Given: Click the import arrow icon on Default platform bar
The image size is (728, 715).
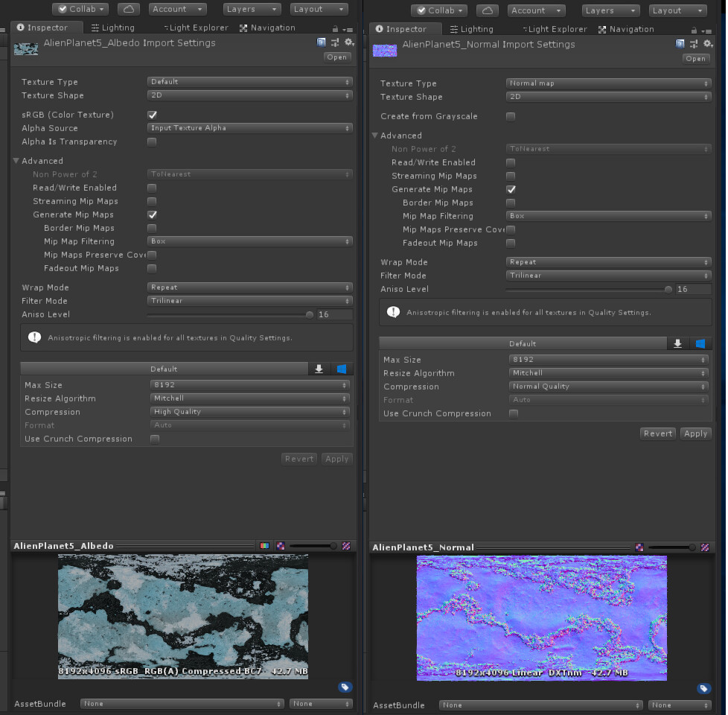Looking at the screenshot, I should [x=319, y=369].
